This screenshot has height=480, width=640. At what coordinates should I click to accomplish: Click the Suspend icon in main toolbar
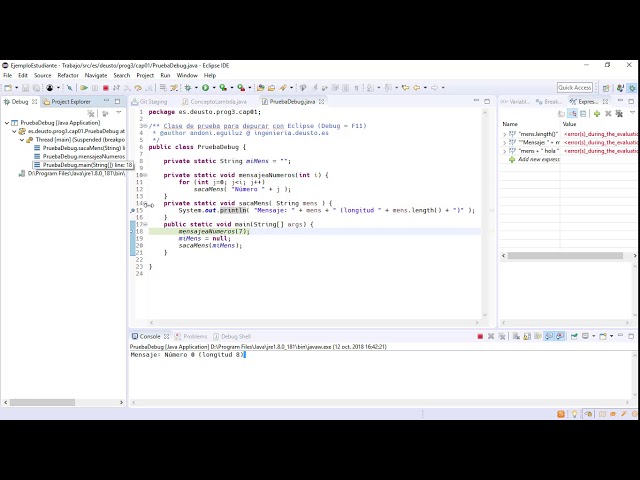click(x=95, y=88)
